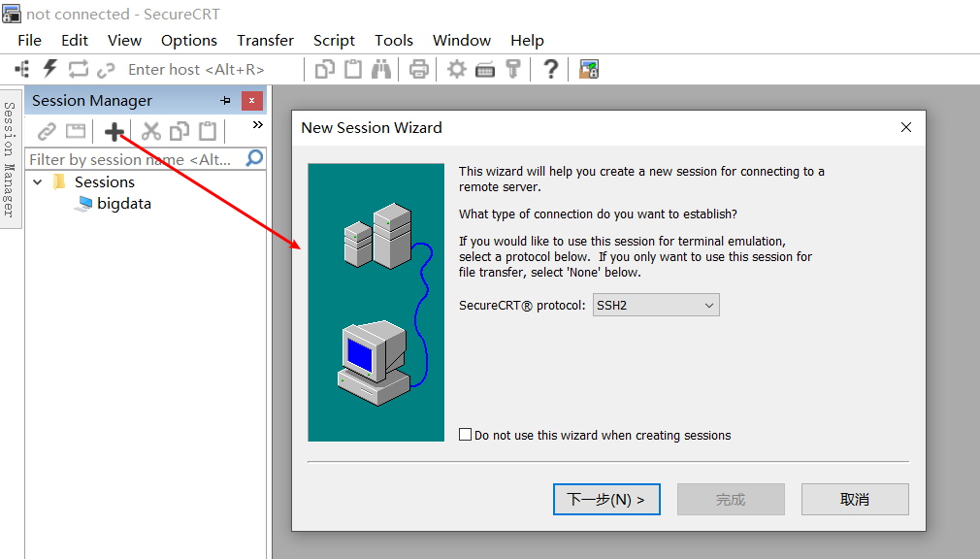
Task: Click the Cut scissors icon in Session Manager
Action: click(x=151, y=131)
